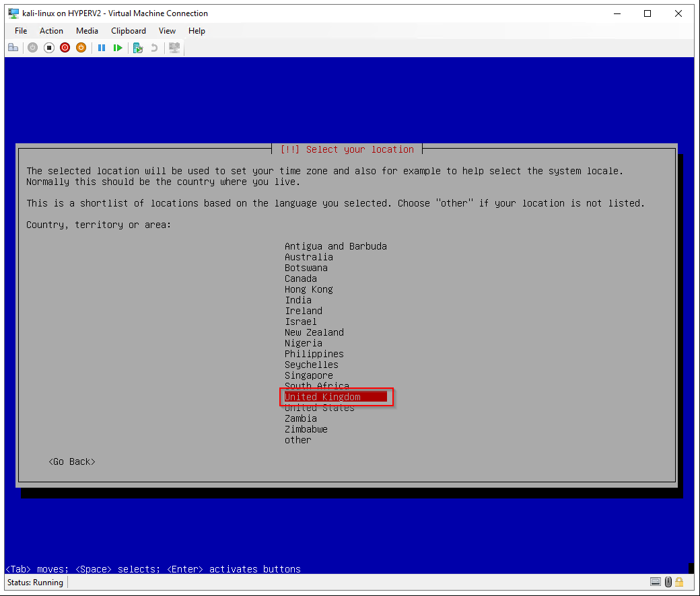Click the Revert toolbar icon
This screenshot has height=596, width=700.
pyautogui.click(x=154, y=48)
